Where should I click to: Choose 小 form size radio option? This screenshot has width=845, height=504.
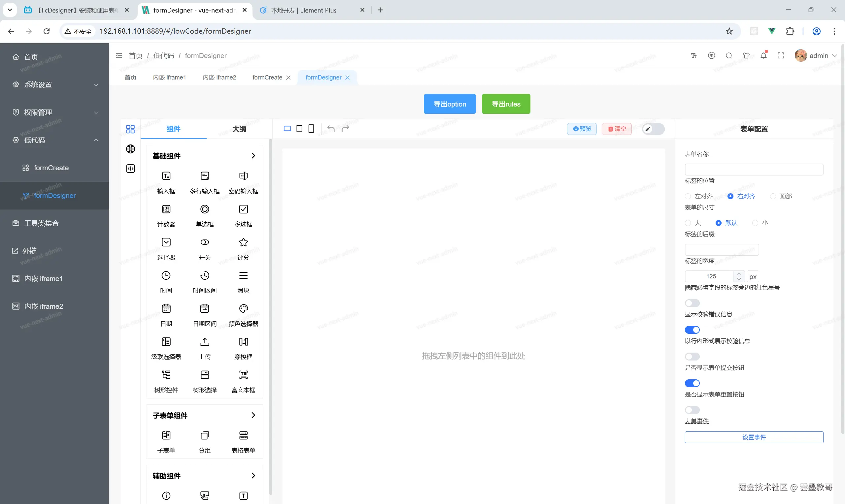[x=755, y=223]
